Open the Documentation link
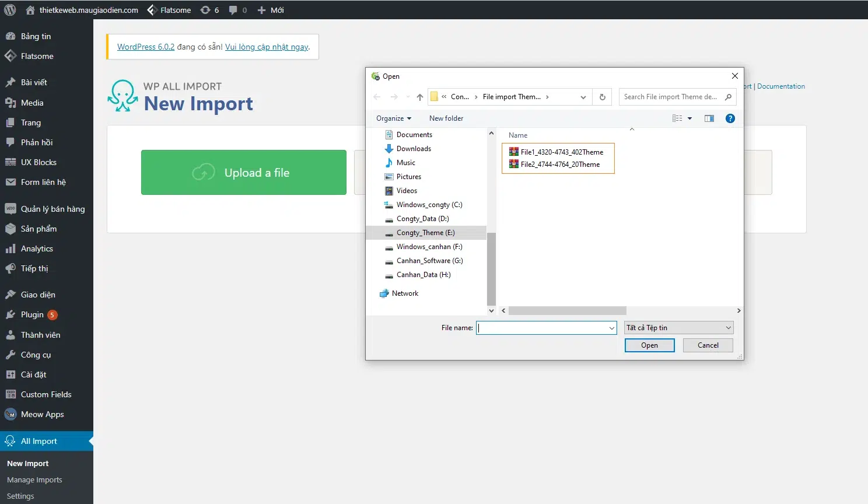The image size is (868, 504). (x=781, y=86)
